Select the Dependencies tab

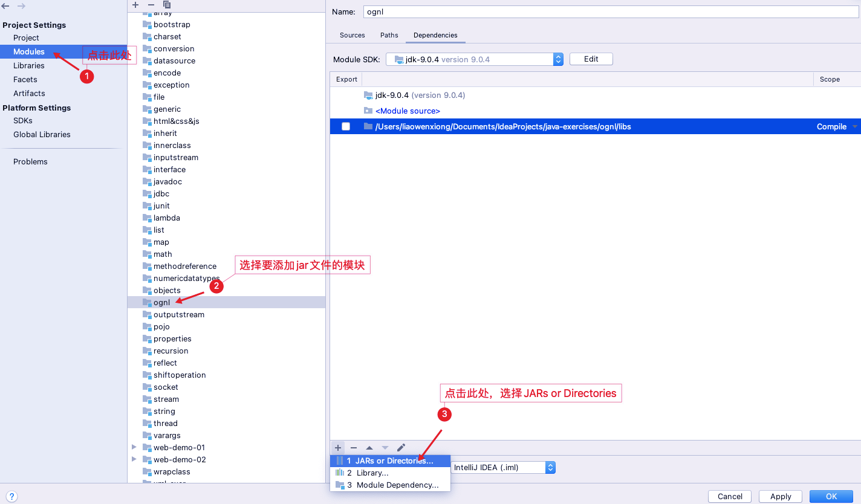point(435,35)
